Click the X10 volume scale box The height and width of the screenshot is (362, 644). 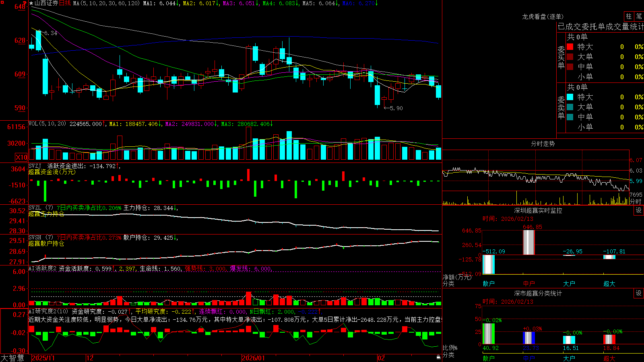pos(21,157)
